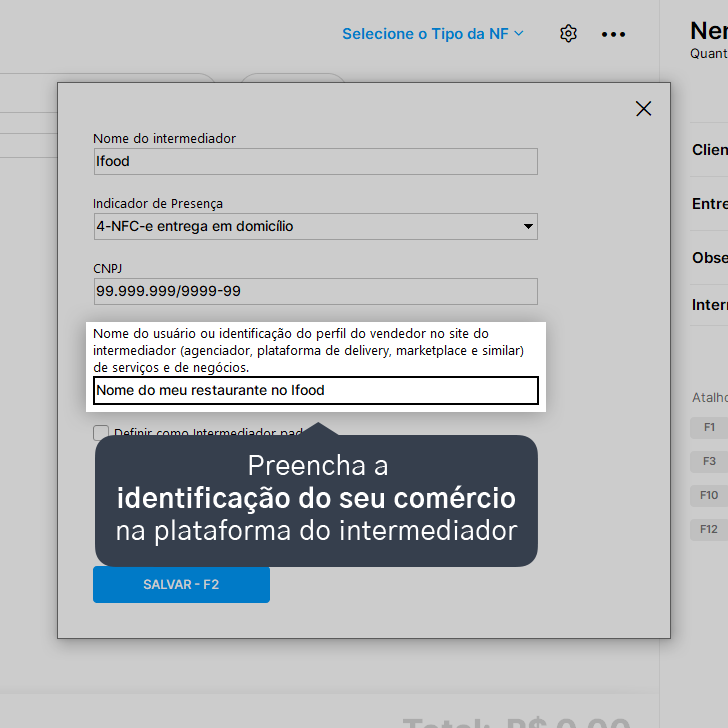Open the Clien... section in the side panel
Viewport: 728px width, 728px height.
(709, 150)
